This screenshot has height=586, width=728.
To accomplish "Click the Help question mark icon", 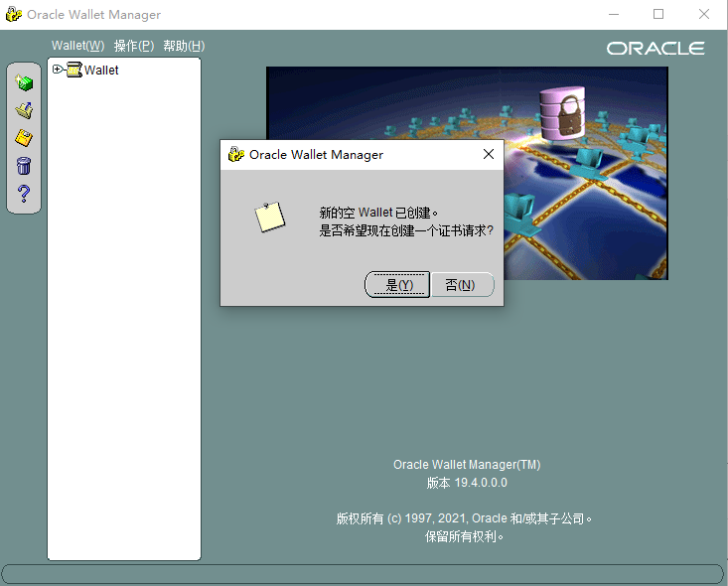I will tap(24, 193).
